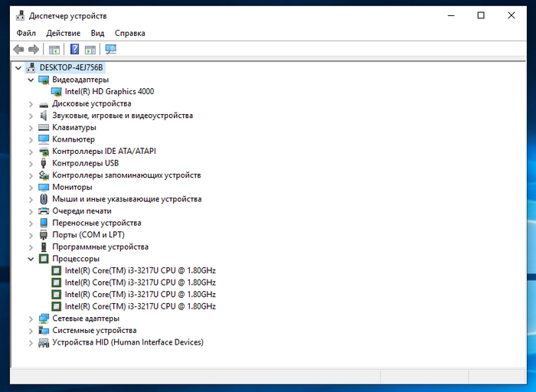Screen dimensions: 536x392
Task: Click the mouse icon for Мыши
Action: tap(44, 199)
